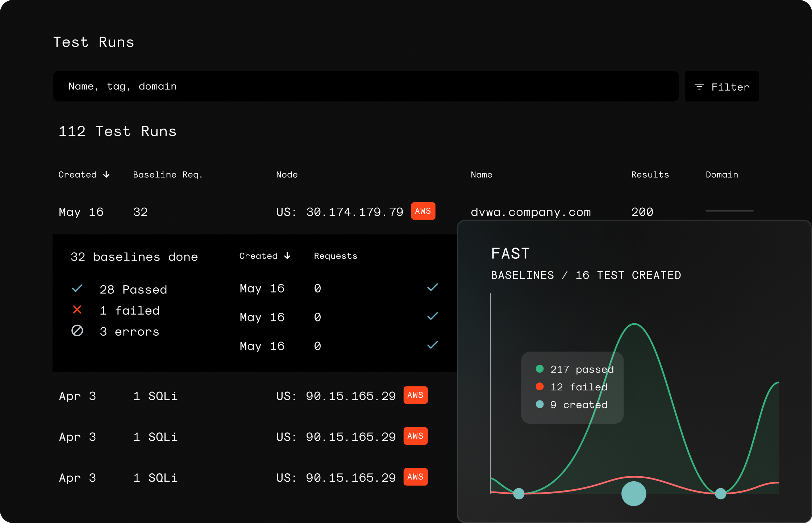812x523 pixels.
Task: Expand the first Apr 3 1 SQLi row
Action: coord(155,396)
